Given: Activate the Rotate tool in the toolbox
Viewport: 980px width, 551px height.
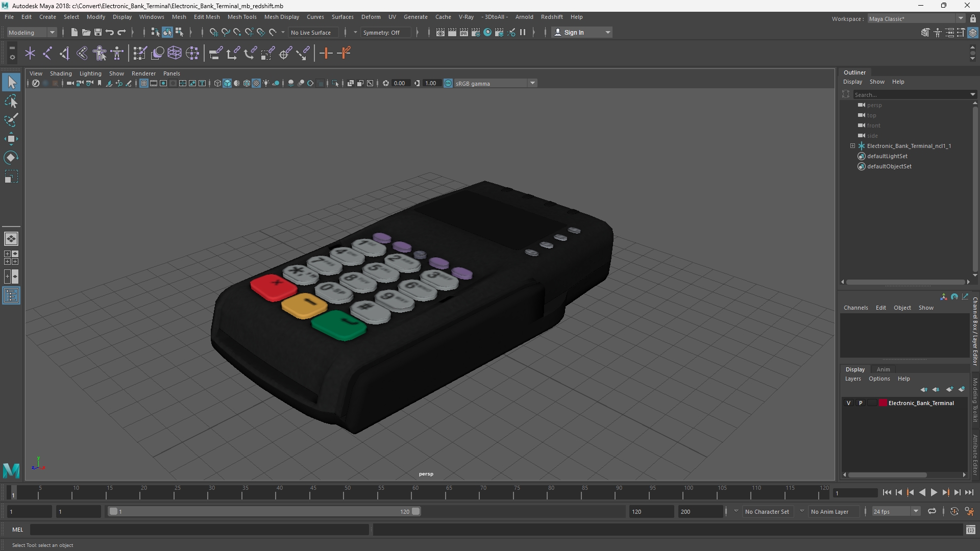Looking at the screenshot, I should [11, 158].
